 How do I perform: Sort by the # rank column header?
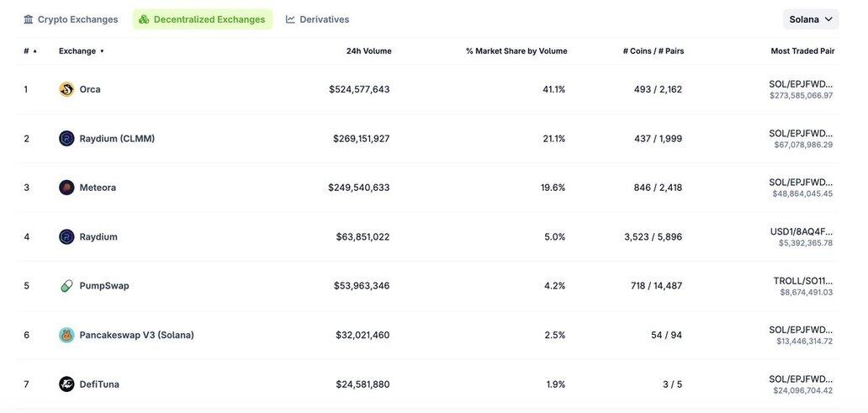30,51
